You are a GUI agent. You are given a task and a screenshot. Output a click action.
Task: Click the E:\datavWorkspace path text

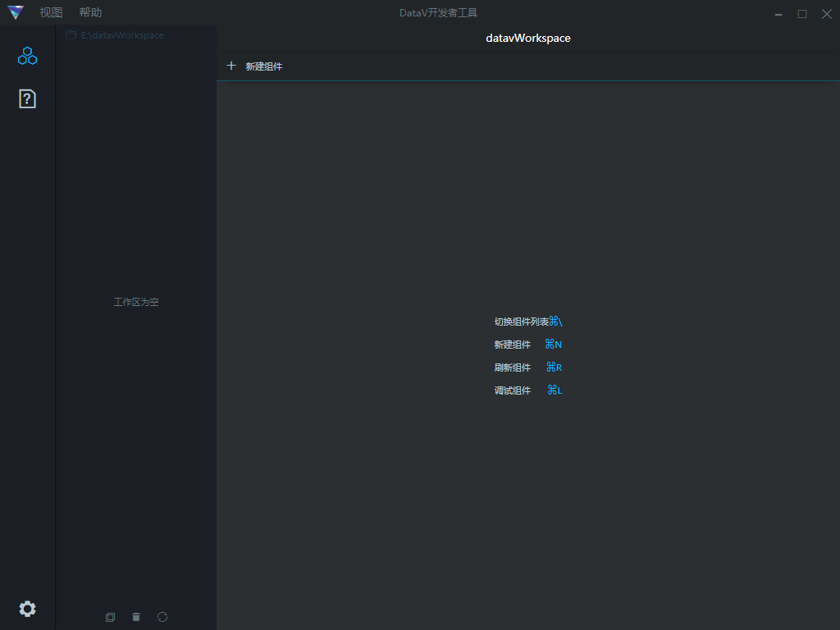click(x=122, y=35)
